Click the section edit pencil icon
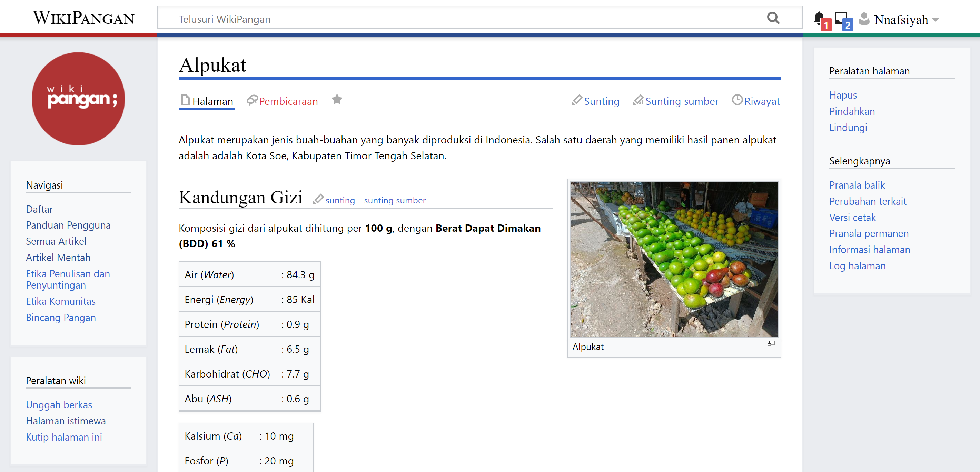Screen dimensions: 980x472 tap(318, 199)
